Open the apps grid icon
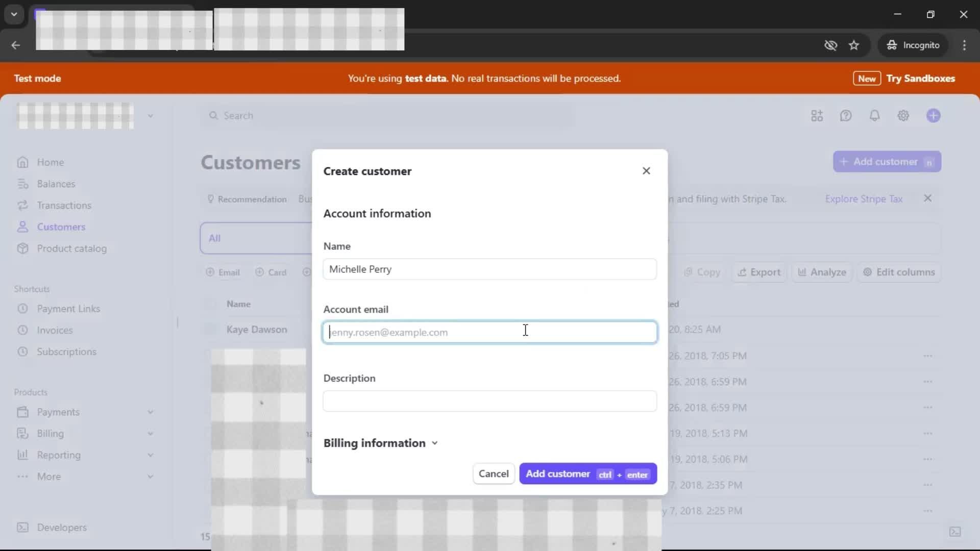Viewport: 980px width, 551px height. tap(817, 116)
